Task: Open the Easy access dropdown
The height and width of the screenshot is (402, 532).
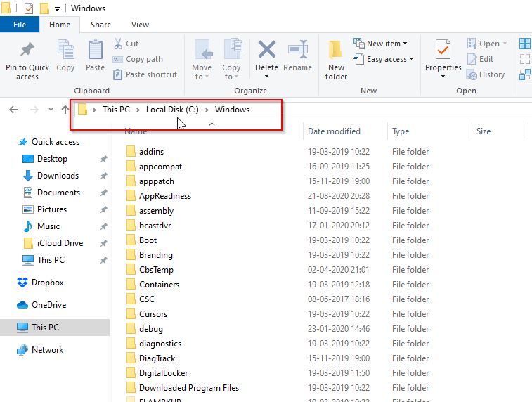Action: (x=384, y=59)
